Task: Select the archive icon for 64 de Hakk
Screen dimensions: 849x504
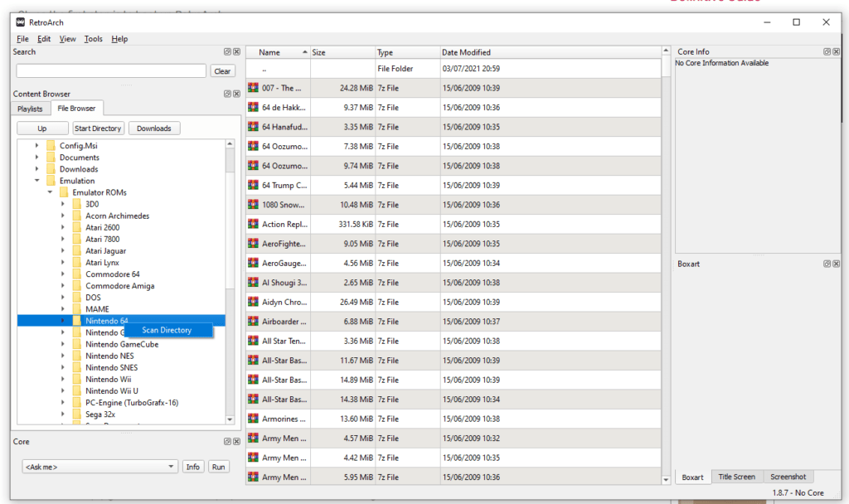Action: click(x=253, y=107)
